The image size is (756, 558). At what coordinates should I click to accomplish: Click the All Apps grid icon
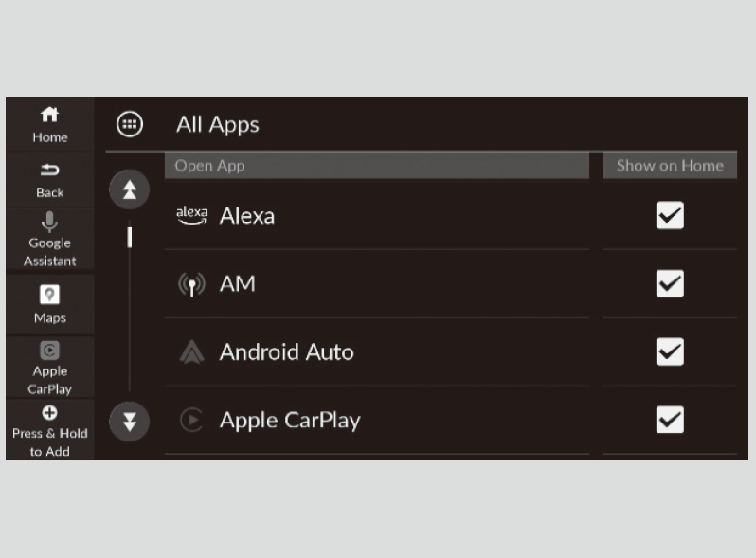(x=130, y=124)
